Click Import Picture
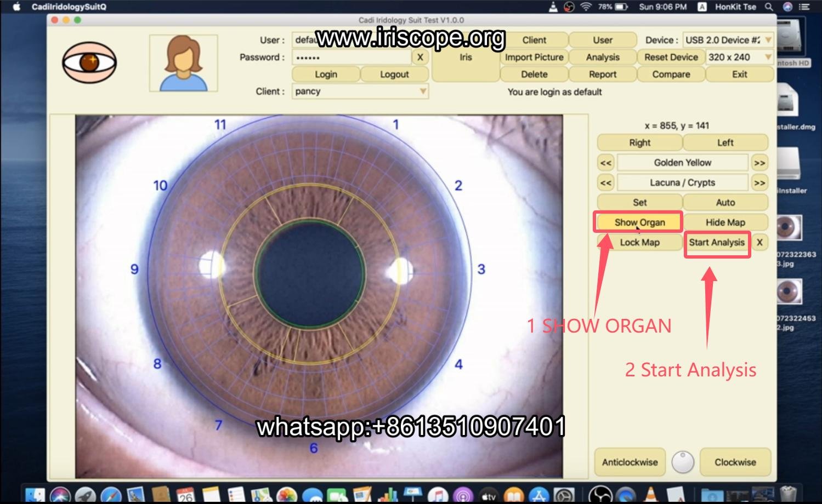 [x=534, y=57]
